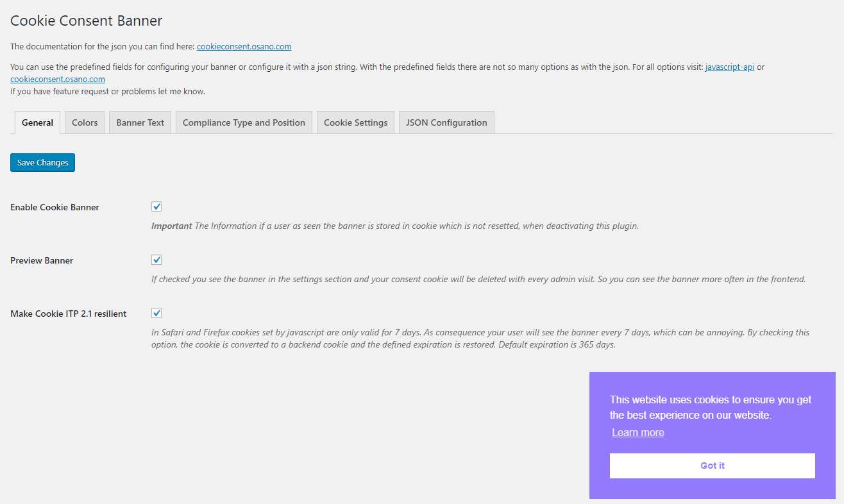Image resolution: width=844 pixels, height=504 pixels.
Task: Click the 'In Safari and Firefox cookies' description
Action: [480, 338]
